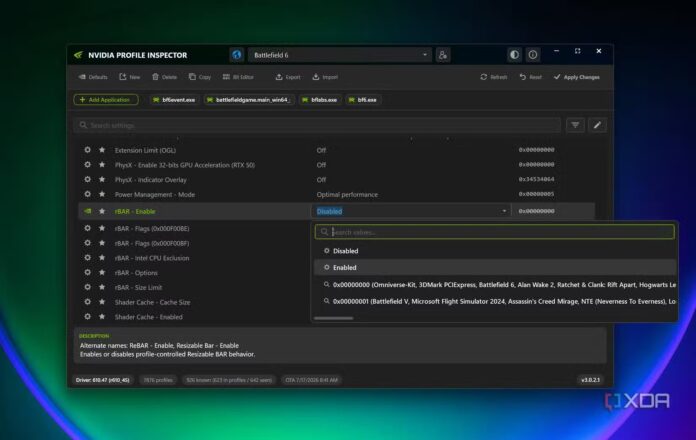
Task: Toggle the favorite star for rBAR - Options
Action: pyautogui.click(x=102, y=272)
